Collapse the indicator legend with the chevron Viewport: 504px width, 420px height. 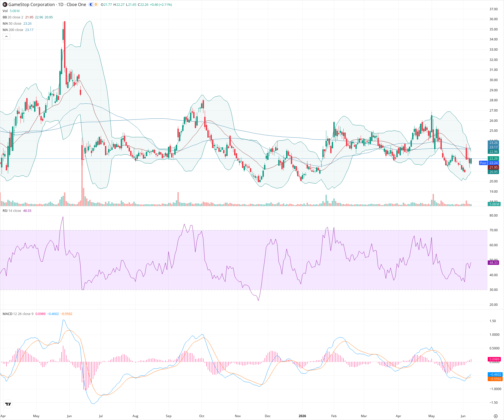(x=6, y=36)
